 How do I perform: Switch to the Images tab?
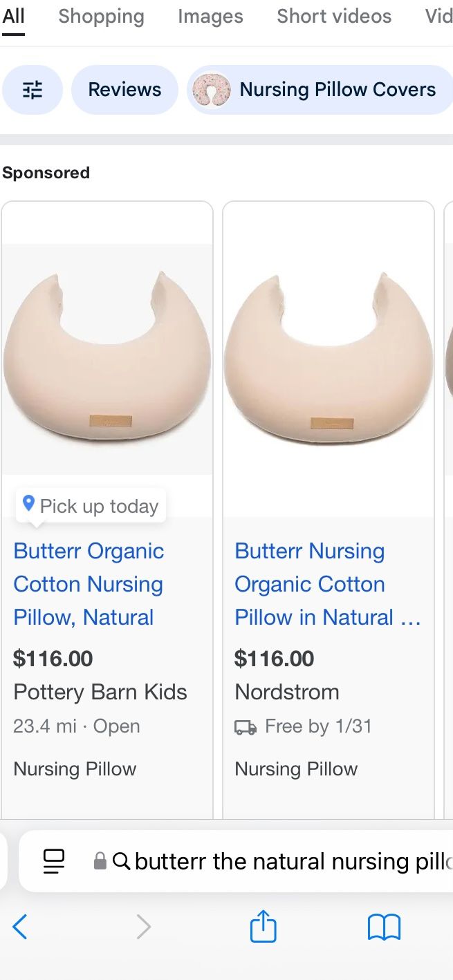click(x=210, y=17)
